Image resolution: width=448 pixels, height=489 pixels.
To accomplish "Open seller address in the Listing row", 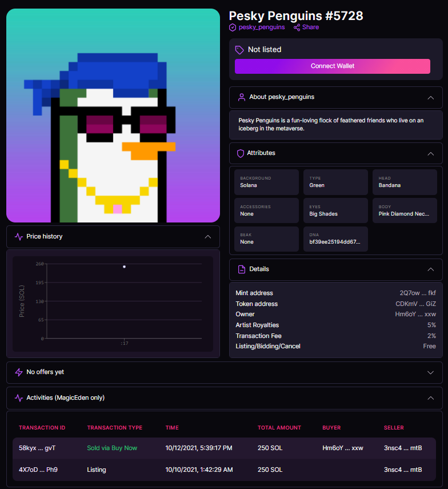I will pyautogui.click(x=403, y=470).
